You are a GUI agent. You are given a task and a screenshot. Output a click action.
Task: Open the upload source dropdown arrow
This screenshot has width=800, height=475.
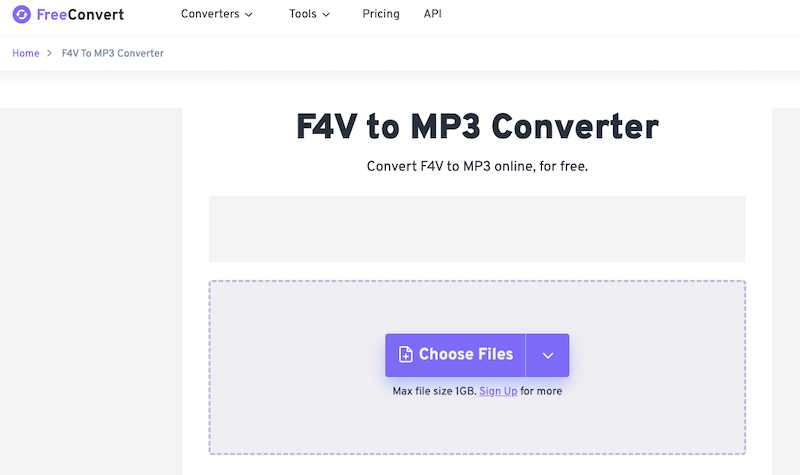click(x=547, y=355)
